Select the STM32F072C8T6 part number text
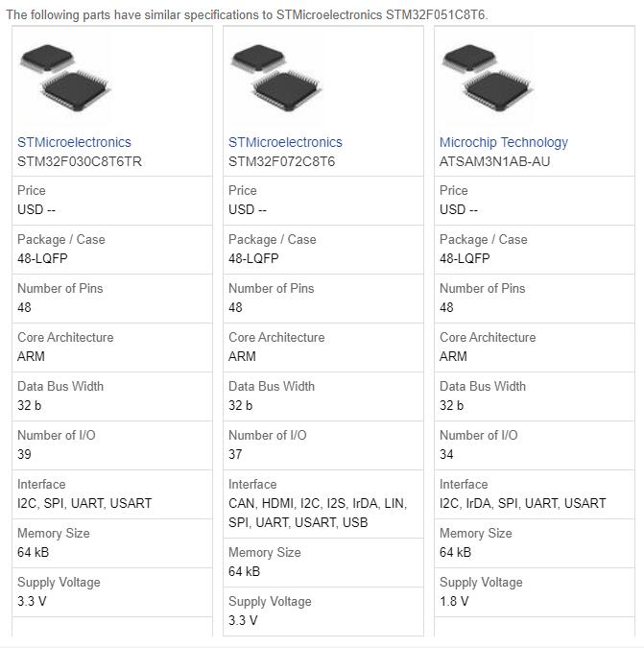 [x=281, y=161]
